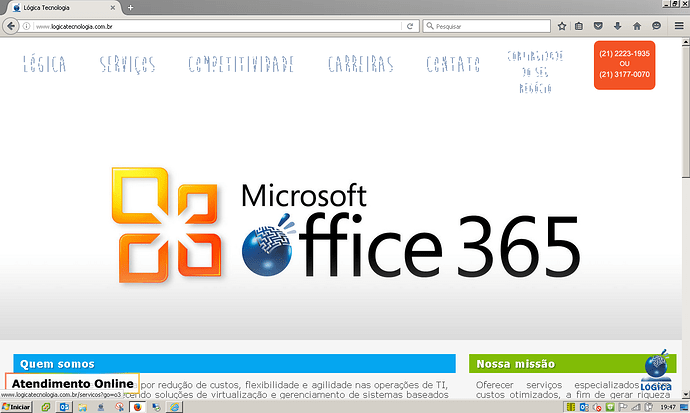
Task: Click the page vertical scrollbar thumb
Action: 686,112
